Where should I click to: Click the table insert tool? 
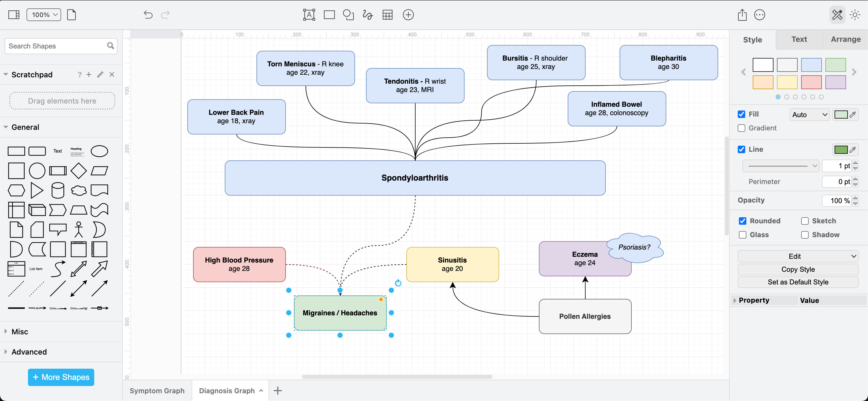pos(388,15)
